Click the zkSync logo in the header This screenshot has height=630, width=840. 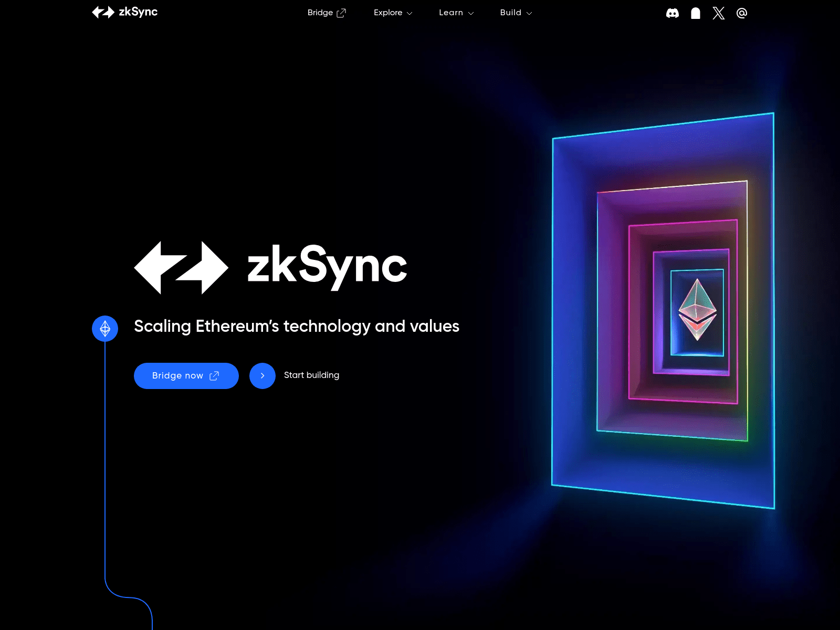pos(124,12)
